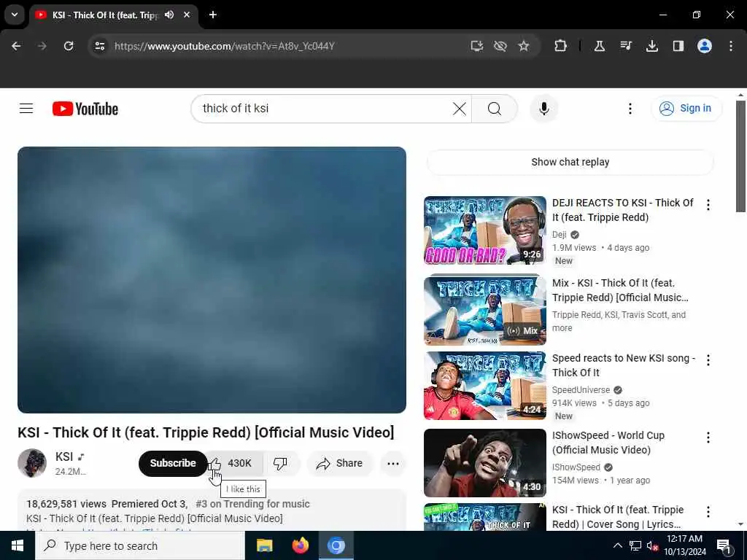The width and height of the screenshot is (747, 560).
Task: Open options menu for Deji reacts video
Action: (x=708, y=205)
